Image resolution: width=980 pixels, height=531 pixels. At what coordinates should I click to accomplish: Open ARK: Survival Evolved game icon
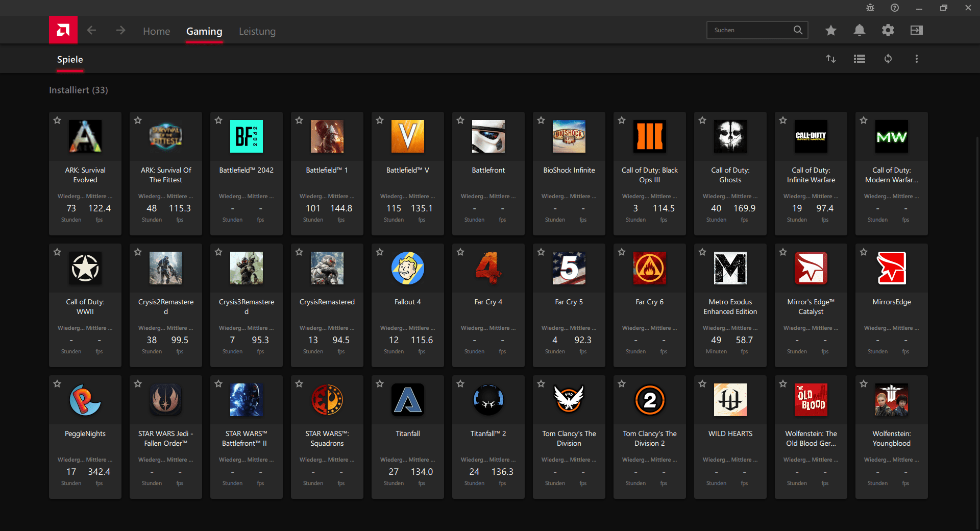tap(85, 136)
